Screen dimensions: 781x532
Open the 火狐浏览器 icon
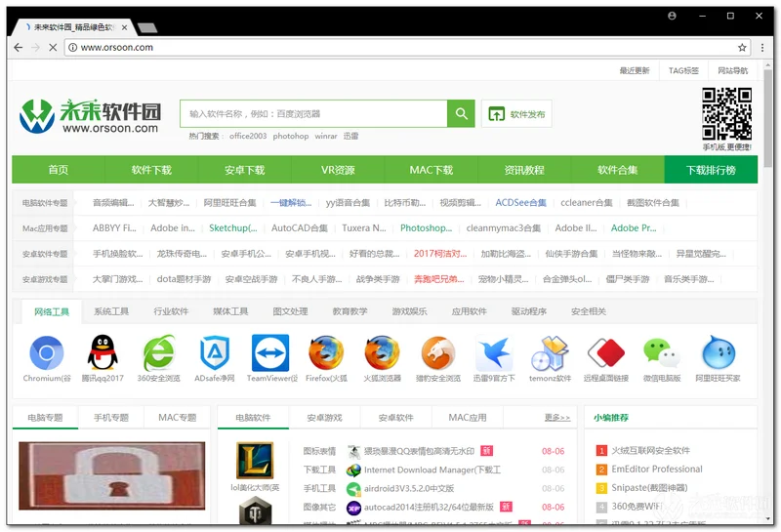tap(382, 353)
